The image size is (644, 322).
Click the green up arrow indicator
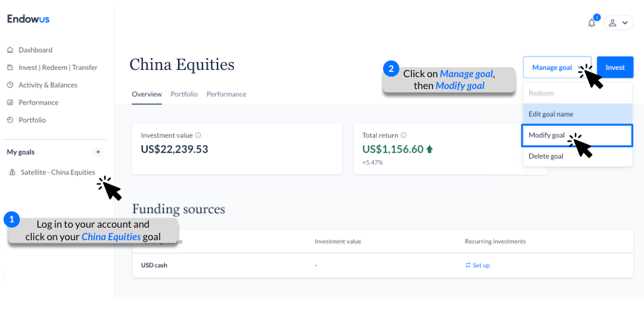click(430, 149)
